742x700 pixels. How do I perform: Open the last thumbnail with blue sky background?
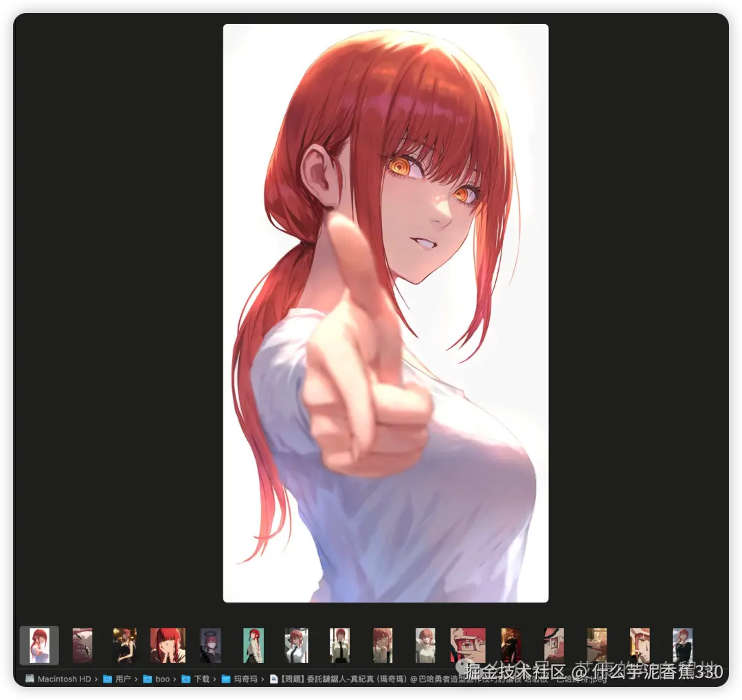682,645
